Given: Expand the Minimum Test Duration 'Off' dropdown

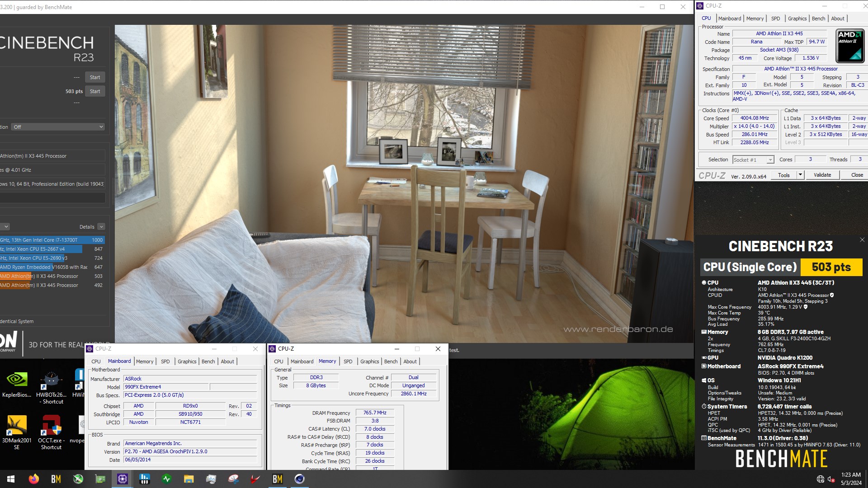Looking at the screenshot, I should pos(58,127).
